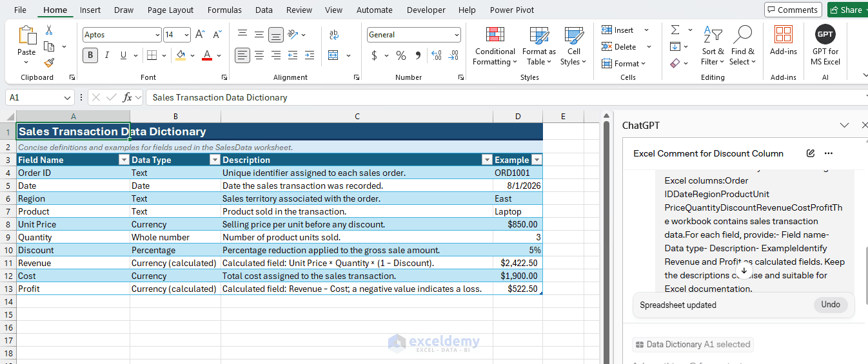
Task: Apply the Borders icon
Action: (151, 55)
